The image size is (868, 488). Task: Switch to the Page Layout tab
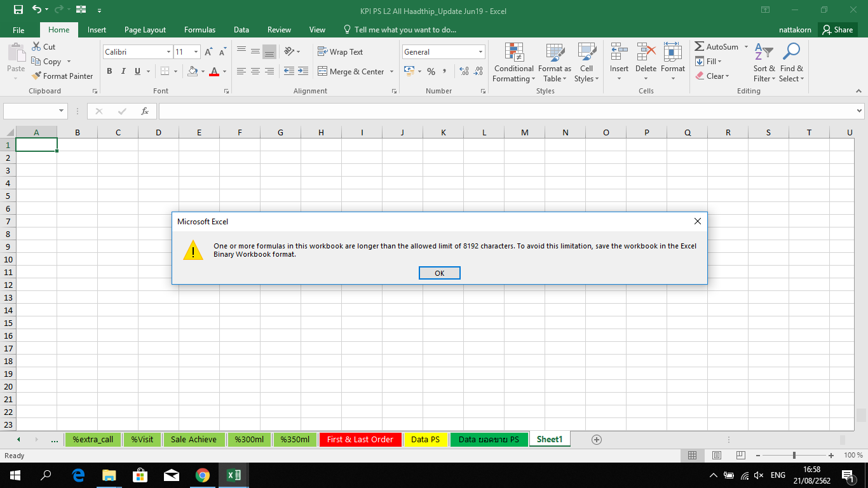[x=145, y=30]
